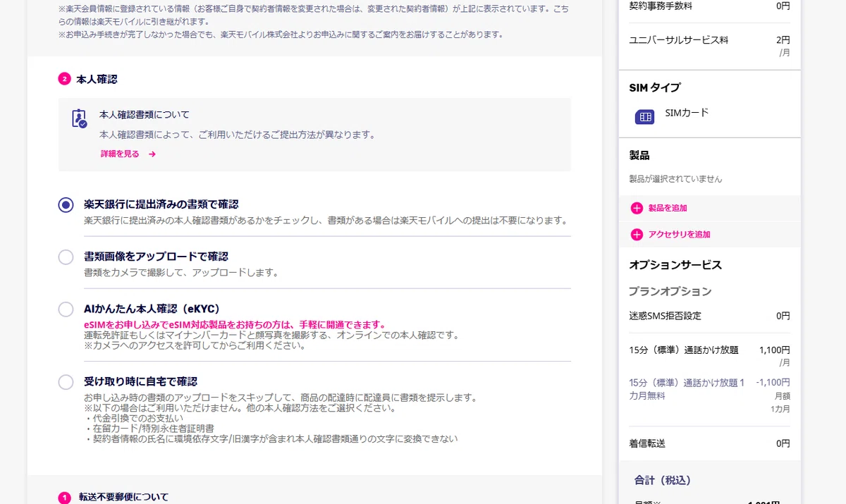The image size is (846, 504).
Task: Click the identity document clipboard icon
Action: [x=79, y=118]
